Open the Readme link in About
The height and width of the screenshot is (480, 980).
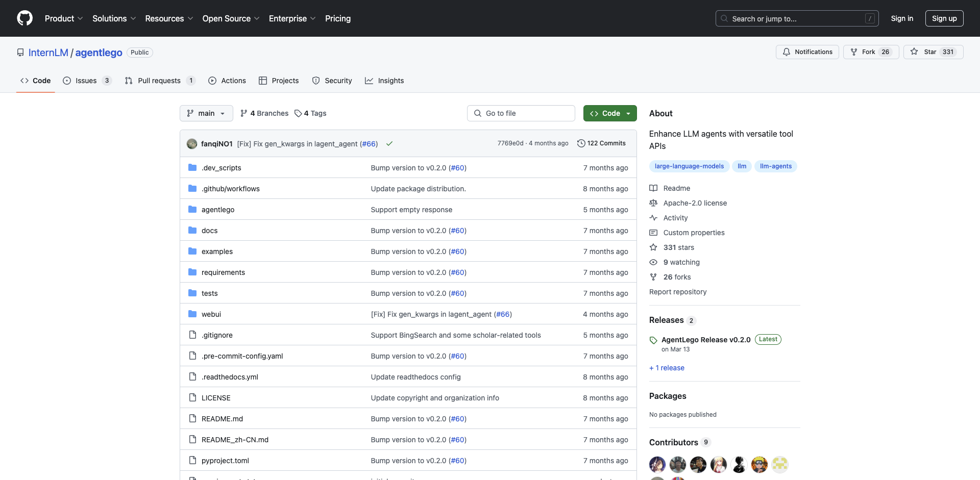tap(670, 188)
